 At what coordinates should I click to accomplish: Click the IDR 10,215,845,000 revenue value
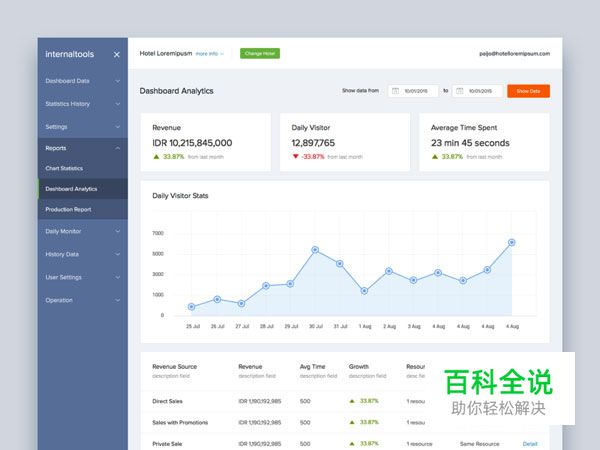tap(192, 143)
